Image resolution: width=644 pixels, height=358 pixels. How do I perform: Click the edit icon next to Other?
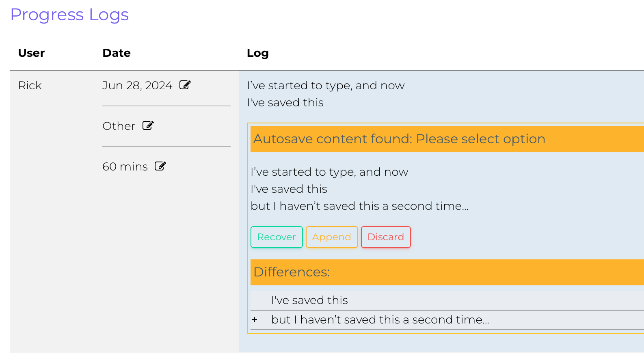(148, 126)
